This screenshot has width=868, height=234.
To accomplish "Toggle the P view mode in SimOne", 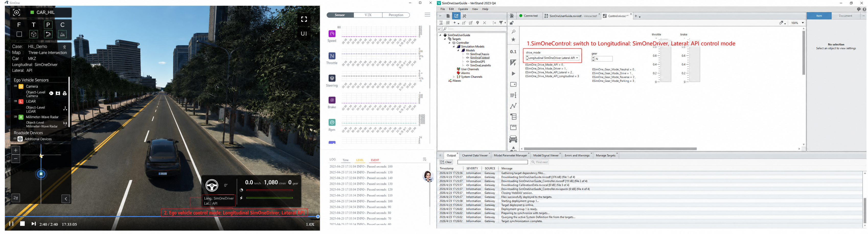I will click(x=48, y=25).
